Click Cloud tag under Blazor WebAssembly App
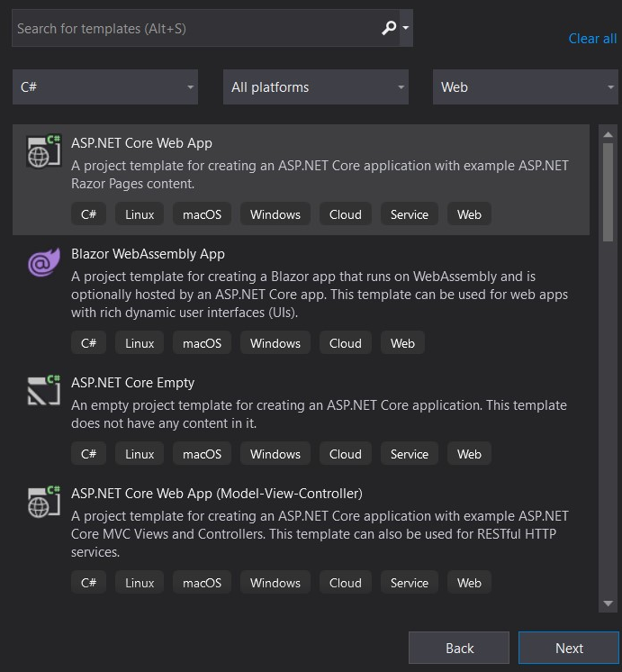Image resolution: width=622 pixels, height=672 pixels. click(x=346, y=343)
